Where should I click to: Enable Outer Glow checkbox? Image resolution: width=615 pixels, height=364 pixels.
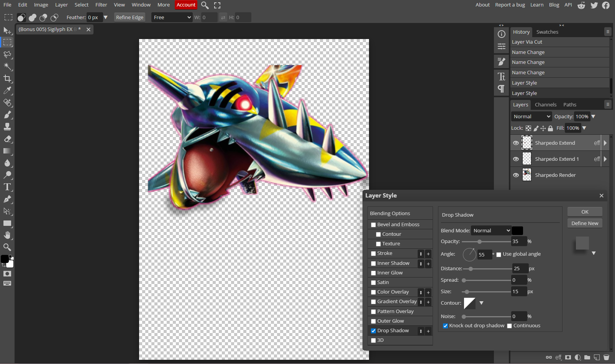(374, 321)
